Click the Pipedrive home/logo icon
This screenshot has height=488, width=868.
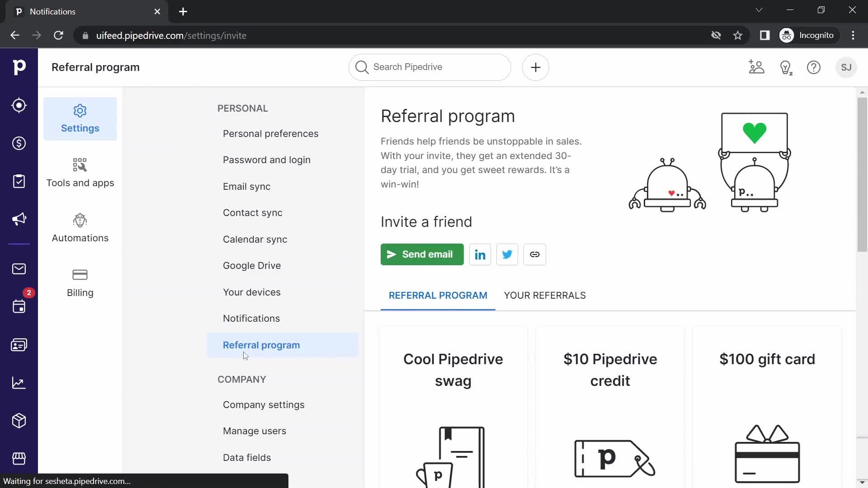tap(19, 67)
